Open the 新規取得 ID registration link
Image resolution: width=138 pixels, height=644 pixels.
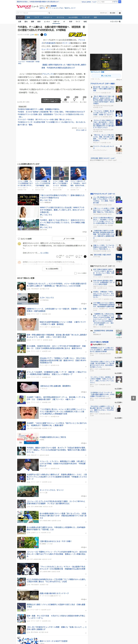[x=54, y=6]
